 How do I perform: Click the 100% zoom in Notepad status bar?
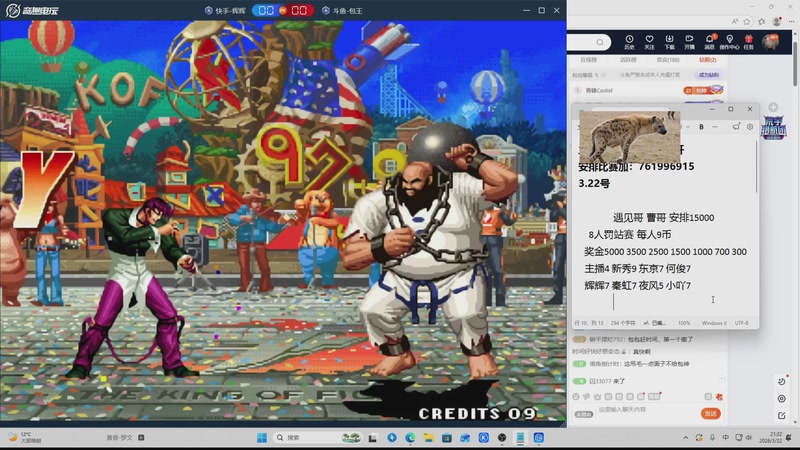click(x=684, y=323)
